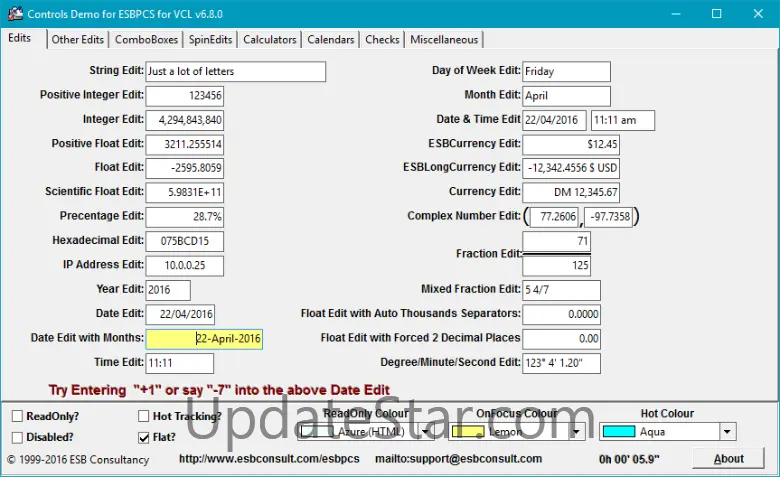Click the support@esbconsult.com mailto link
Image resolution: width=780 pixels, height=477 pixels.
(x=459, y=459)
